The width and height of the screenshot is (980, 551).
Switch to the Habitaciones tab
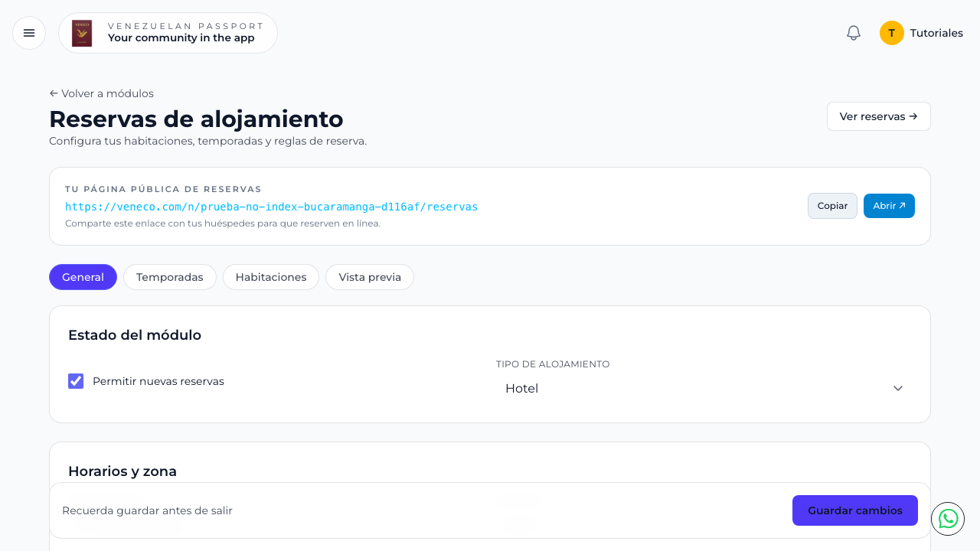[271, 277]
